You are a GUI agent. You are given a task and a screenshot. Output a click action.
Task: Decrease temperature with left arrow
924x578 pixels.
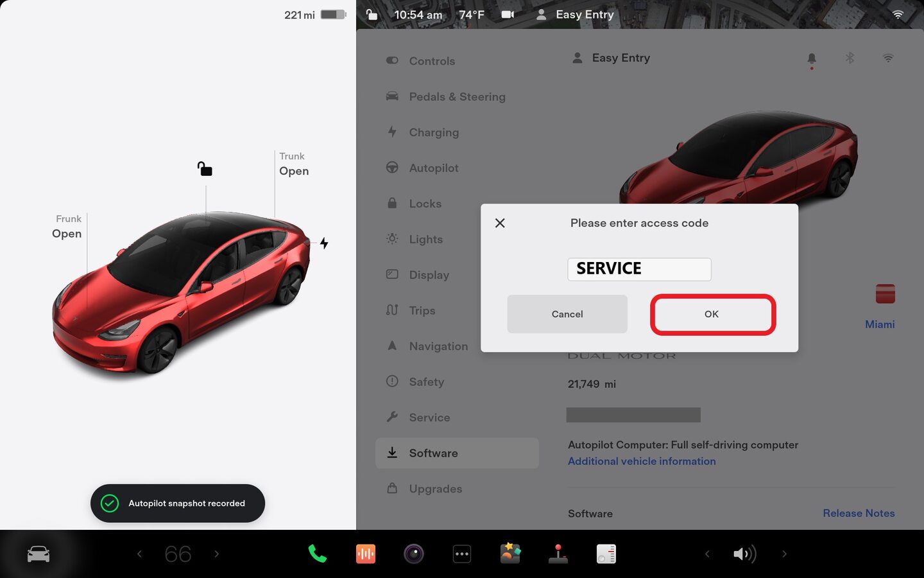[139, 554]
